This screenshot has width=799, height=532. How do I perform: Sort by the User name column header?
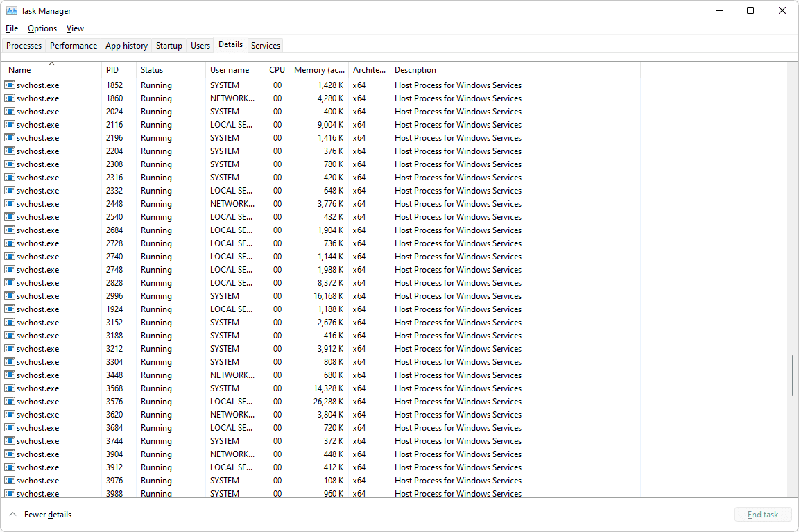[x=233, y=70]
